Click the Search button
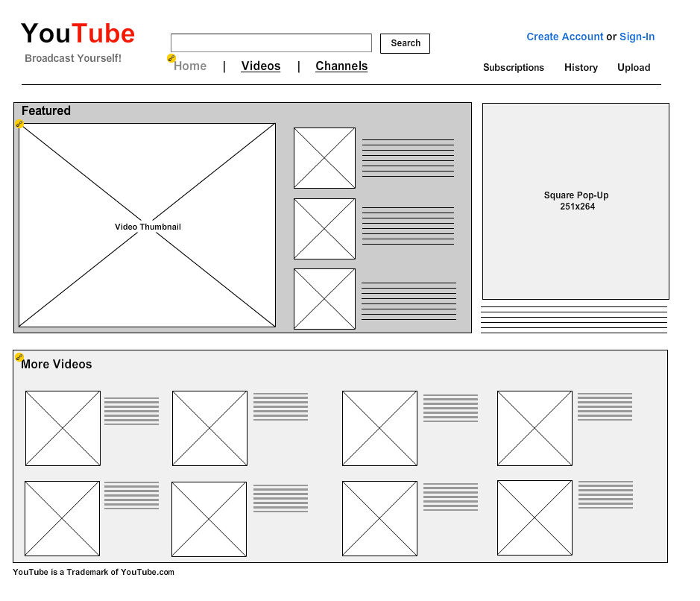The width and height of the screenshot is (700, 601). (x=405, y=43)
